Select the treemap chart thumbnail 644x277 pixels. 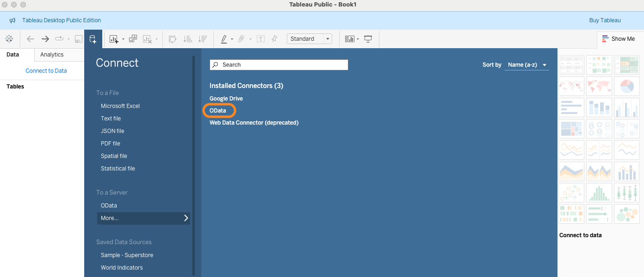point(571,129)
